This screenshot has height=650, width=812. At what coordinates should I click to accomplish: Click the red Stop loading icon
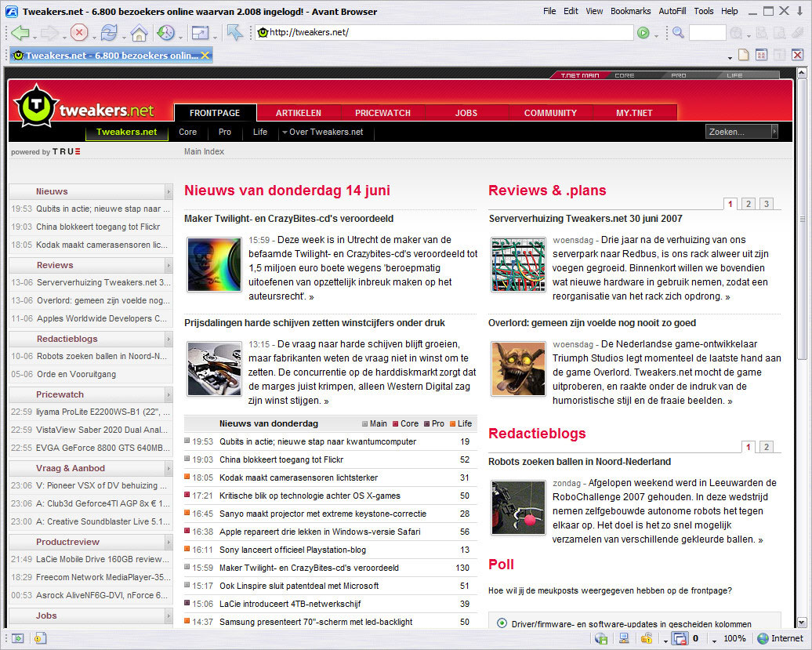[78, 33]
